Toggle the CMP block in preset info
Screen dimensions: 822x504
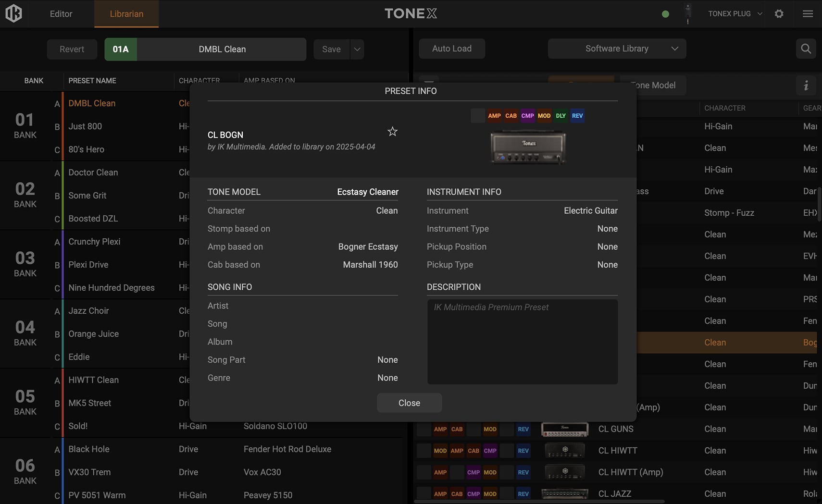tap(527, 116)
